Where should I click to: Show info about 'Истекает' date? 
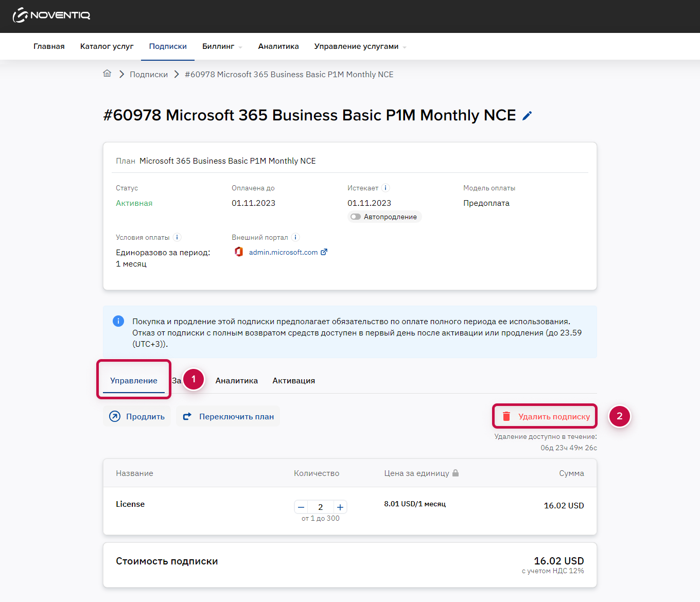[386, 188]
